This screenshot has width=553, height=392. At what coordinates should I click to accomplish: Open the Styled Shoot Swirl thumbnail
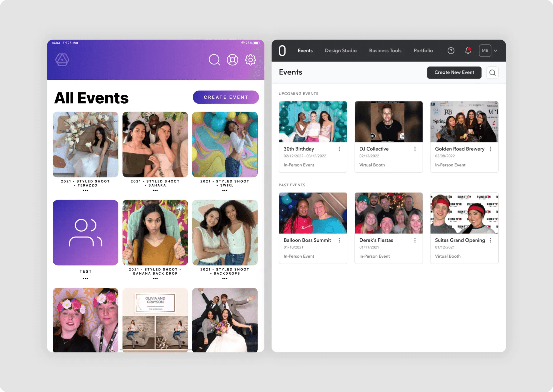click(x=225, y=144)
